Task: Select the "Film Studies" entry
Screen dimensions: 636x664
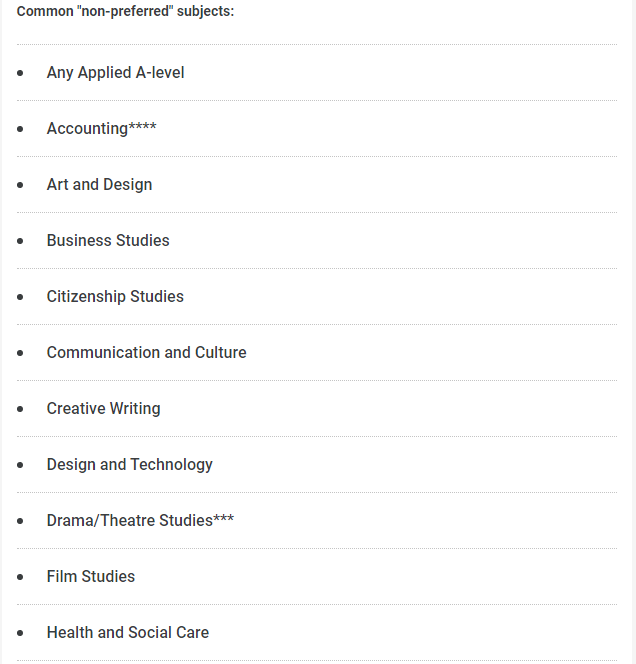Action: (x=90, y=577)
